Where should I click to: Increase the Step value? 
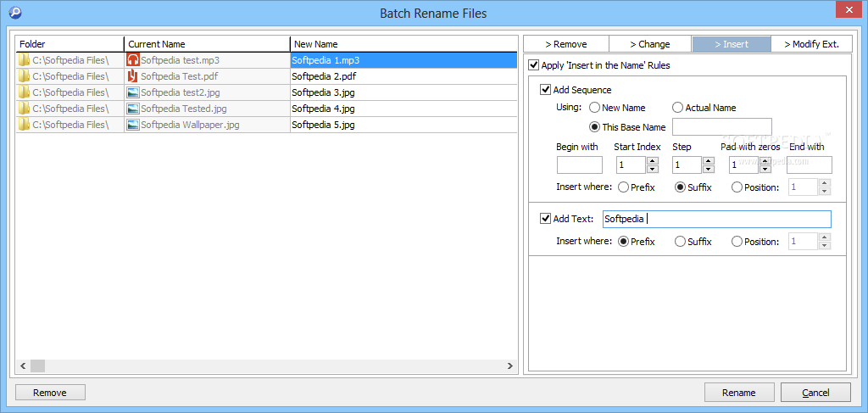pyautogui.click(x=708, y=160)
